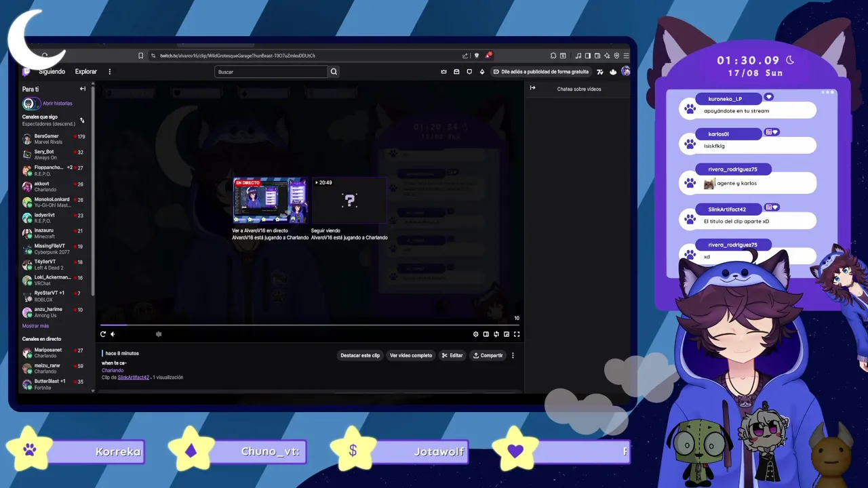Expand the chat panel arrow
The height and width of the screenshot is (488, 868).
(532, 88)
